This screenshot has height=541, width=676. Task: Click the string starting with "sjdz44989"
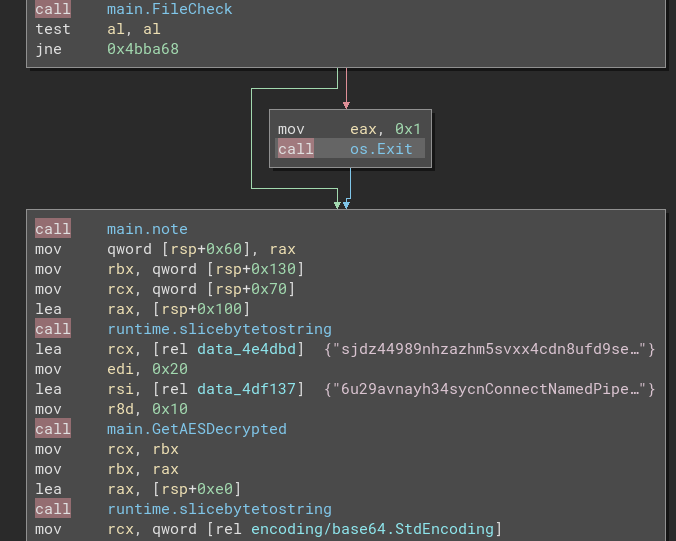490,349
